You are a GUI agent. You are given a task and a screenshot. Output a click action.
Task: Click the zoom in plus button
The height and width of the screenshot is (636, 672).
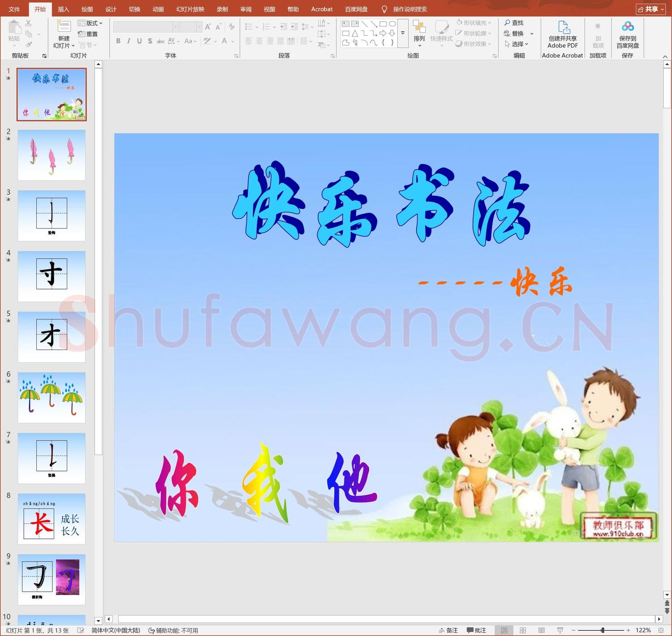628,630
